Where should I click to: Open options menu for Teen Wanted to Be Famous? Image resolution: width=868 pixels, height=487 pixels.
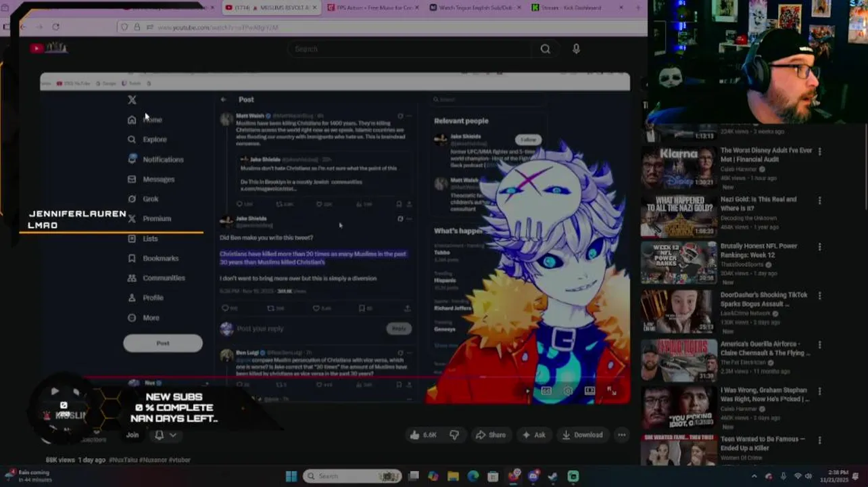(819, 440)
